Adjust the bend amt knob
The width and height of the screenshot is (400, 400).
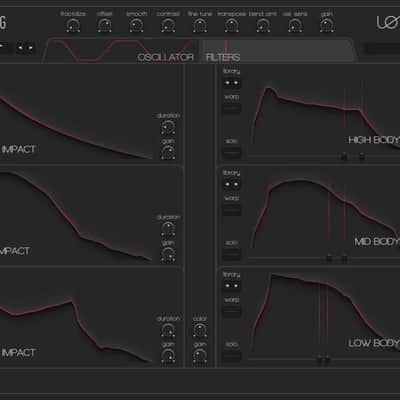(263, 25)
